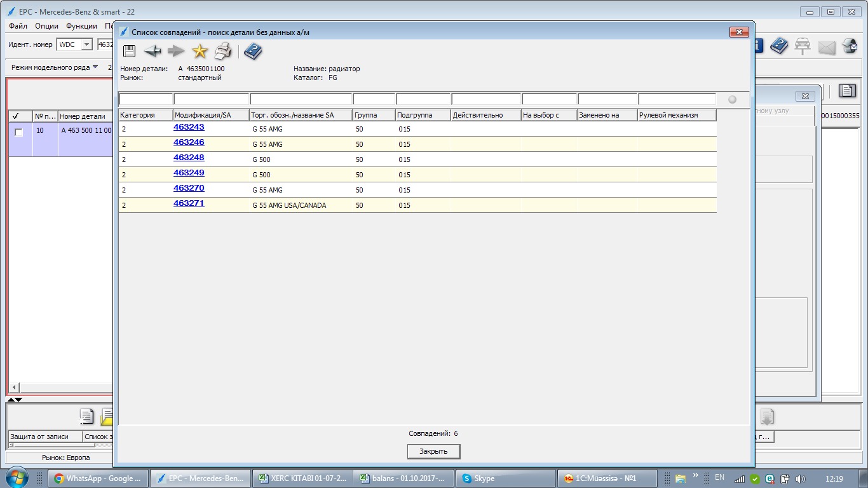Click the yellow star favorites icon

pos(200,51)
